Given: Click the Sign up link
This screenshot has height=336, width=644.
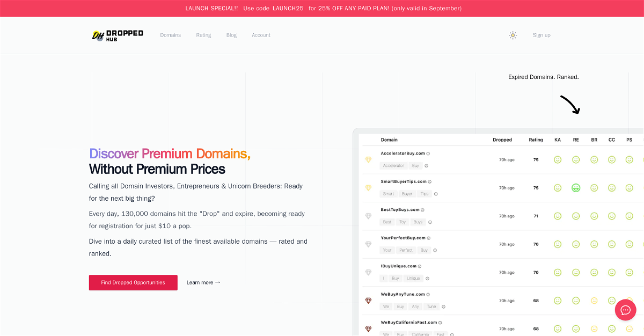Looking at the screenshot, I should coord(541,35).
